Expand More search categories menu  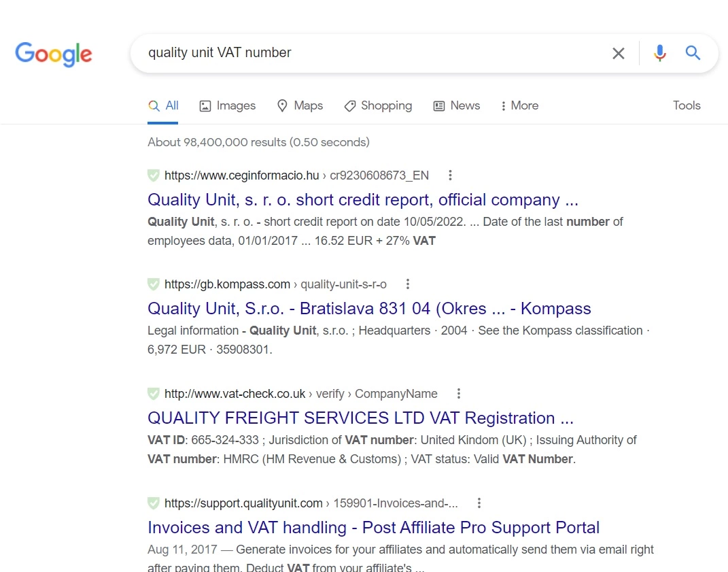click(x=519, y=105)
